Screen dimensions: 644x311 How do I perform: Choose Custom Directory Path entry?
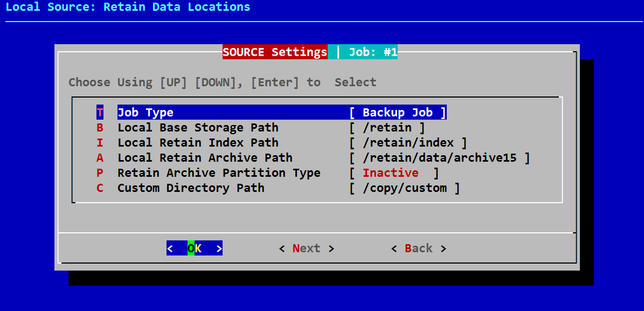tap(191, 188)
